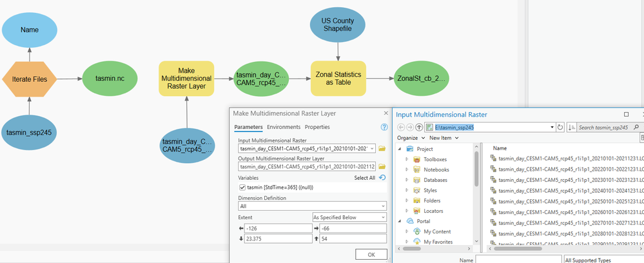
Task: Open the Dimension Definition dropdown
Action: [312, 206]
